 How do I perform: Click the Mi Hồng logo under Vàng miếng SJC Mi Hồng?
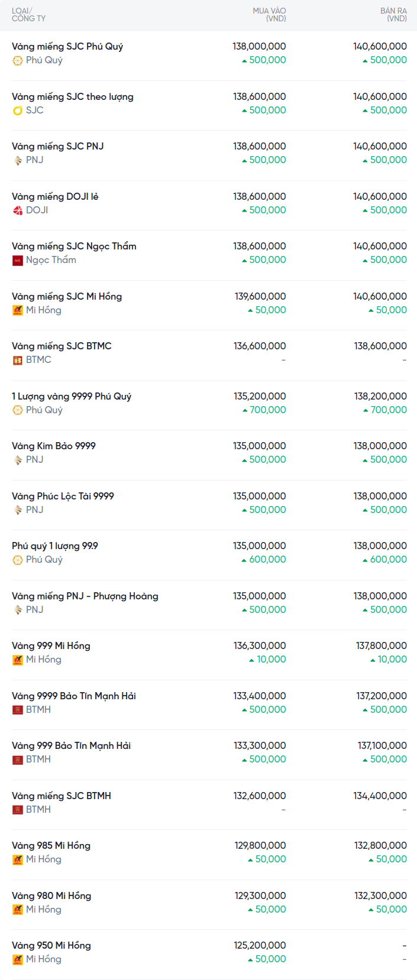(18, 310)
